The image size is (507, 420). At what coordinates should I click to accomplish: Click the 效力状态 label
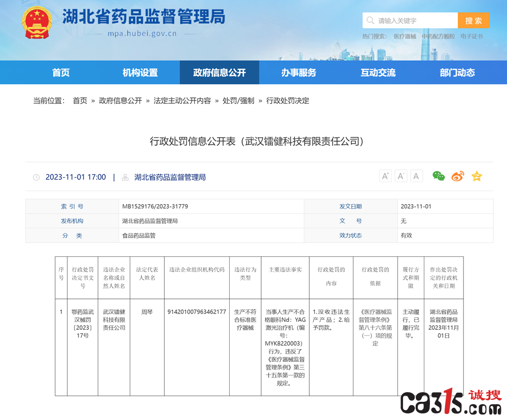coord(350,236)
